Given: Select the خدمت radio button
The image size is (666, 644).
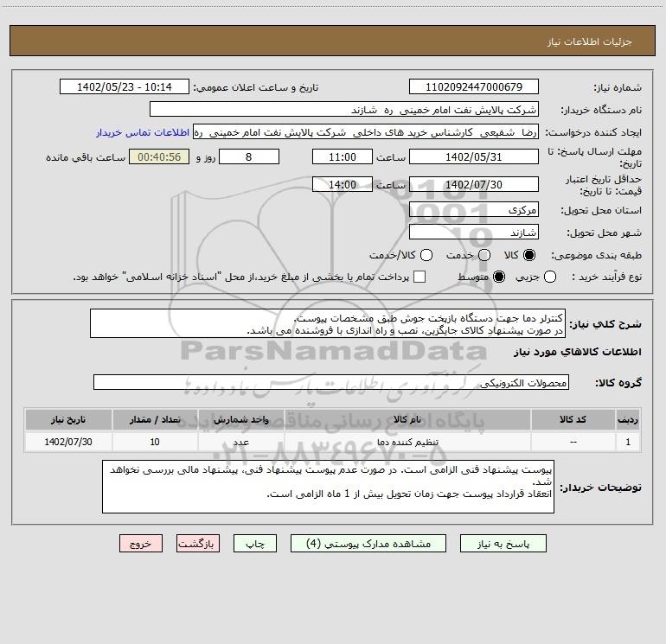Looking at the screenshot, I should pos(484,255).
